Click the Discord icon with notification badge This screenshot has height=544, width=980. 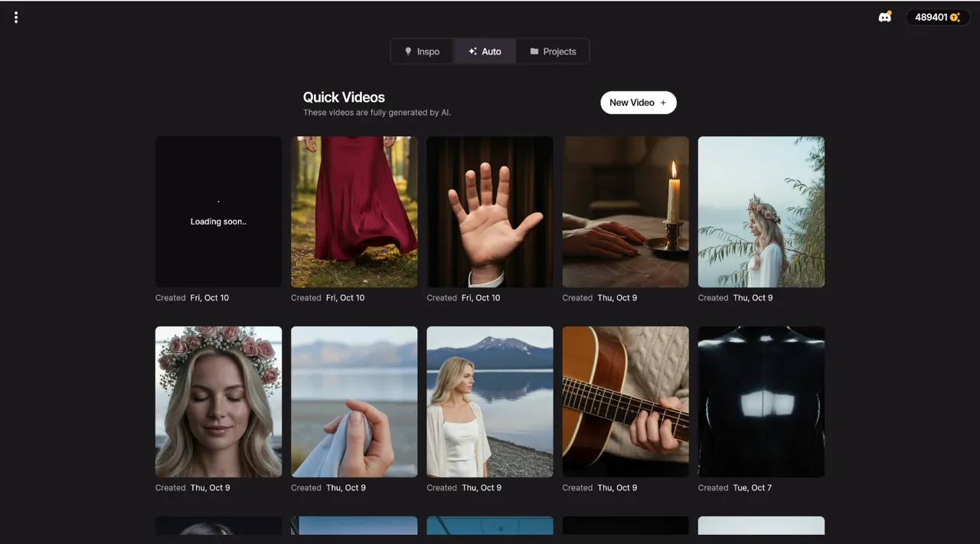coord(885,16)
